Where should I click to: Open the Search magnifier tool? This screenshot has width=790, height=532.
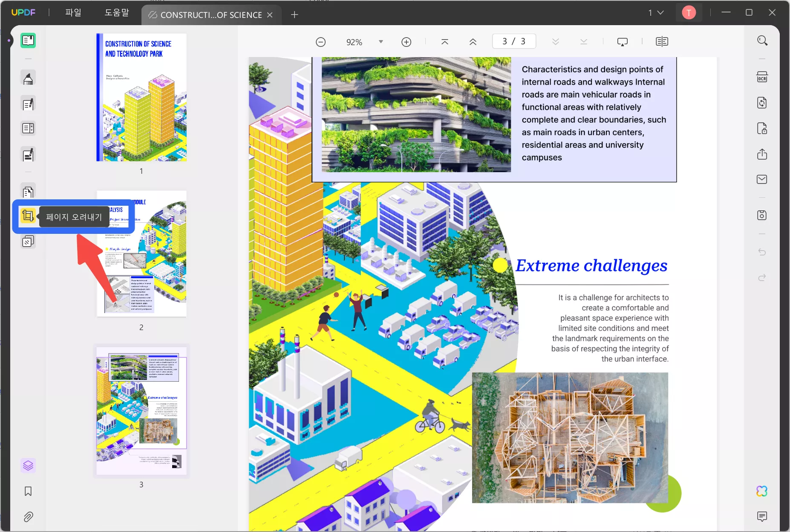762,41
